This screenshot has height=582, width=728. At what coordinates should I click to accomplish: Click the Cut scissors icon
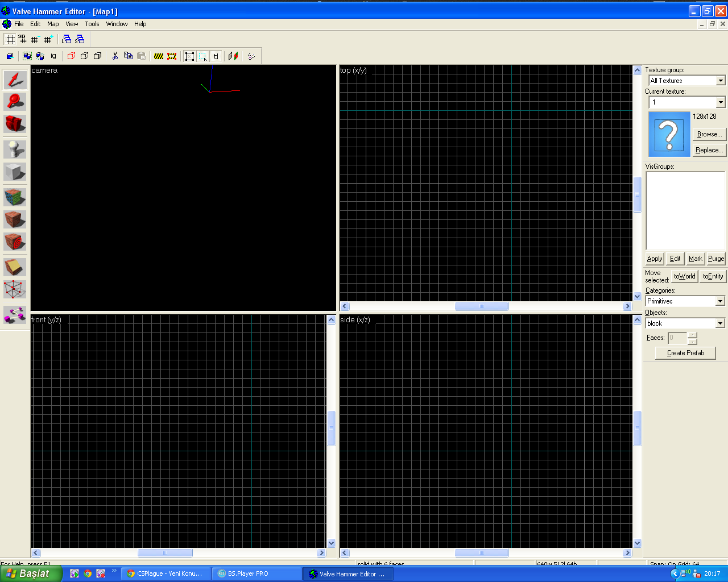[115, 56]
